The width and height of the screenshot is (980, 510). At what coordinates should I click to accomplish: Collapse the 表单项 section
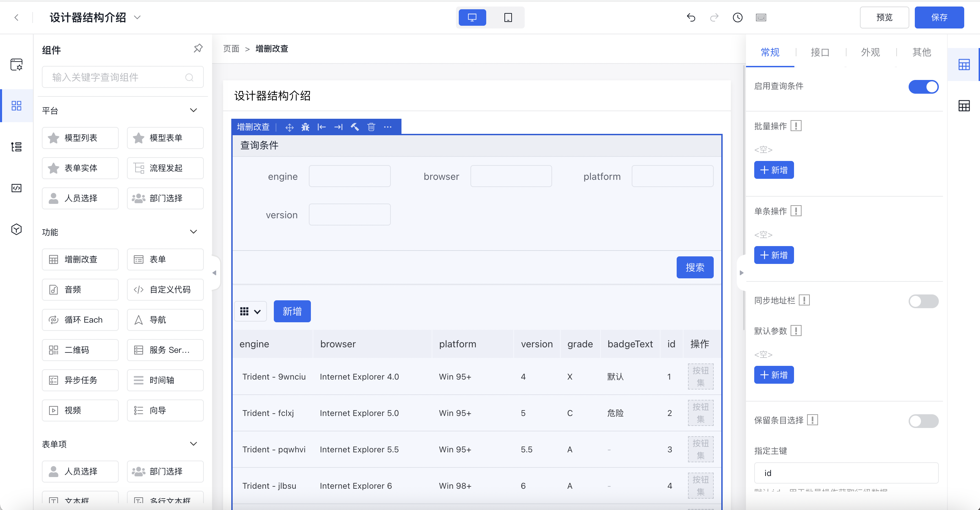coord(193,444)
